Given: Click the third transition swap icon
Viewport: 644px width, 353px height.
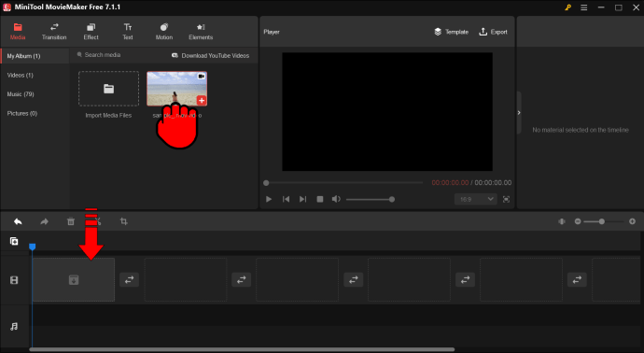Looking at the screenshot, I should coord(353,280).
